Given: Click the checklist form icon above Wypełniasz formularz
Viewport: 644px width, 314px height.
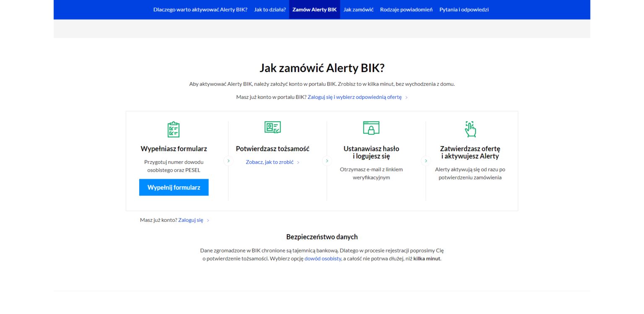Looking at the screenshot, I should (174, 129).
